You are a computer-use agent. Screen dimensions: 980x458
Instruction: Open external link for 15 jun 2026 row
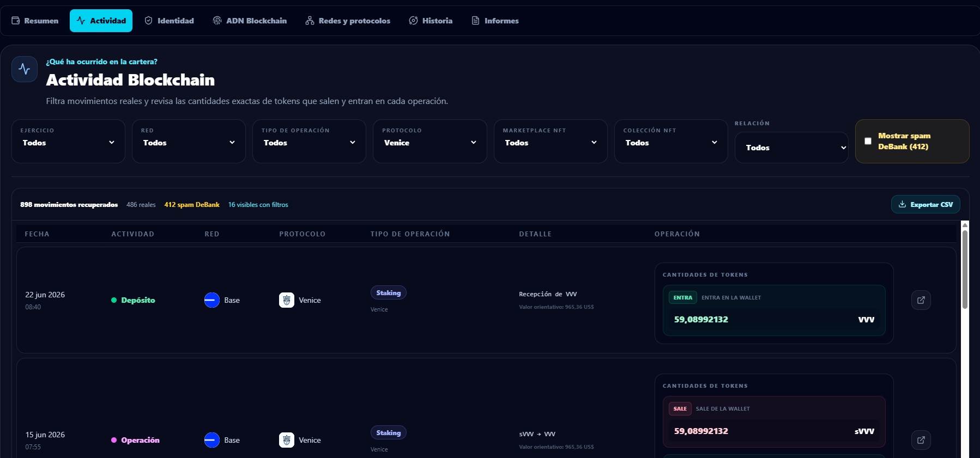click(921, 440)
